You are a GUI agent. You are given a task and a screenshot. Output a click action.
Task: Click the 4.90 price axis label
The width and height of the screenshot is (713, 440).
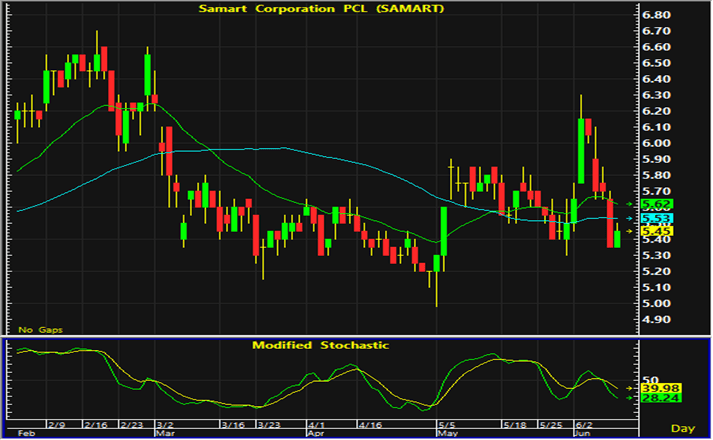[656, 320]
